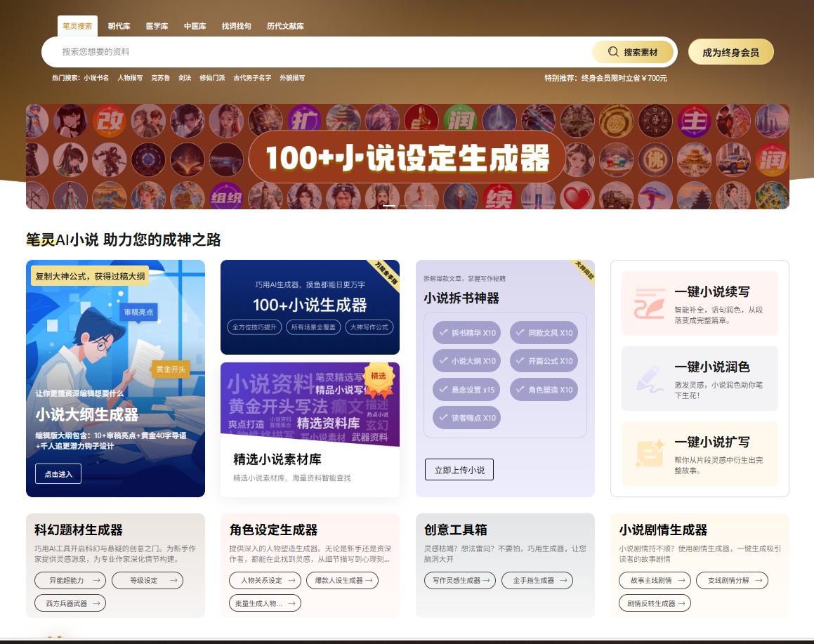814x644 pixels.
Task: Open the 医学库 tab
Action: pyautogui.click(x=157, y=26)
